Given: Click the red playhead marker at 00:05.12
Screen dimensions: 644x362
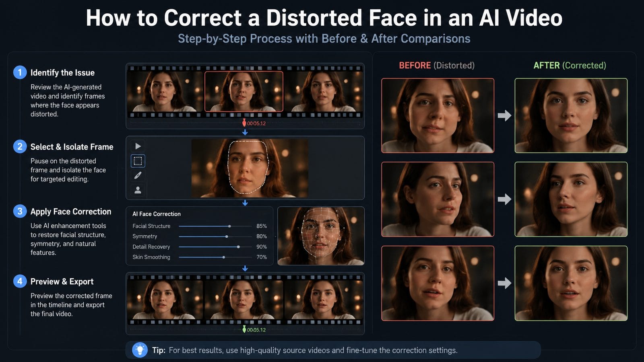Looking at the screenshot, I should [x=244, y=123].
